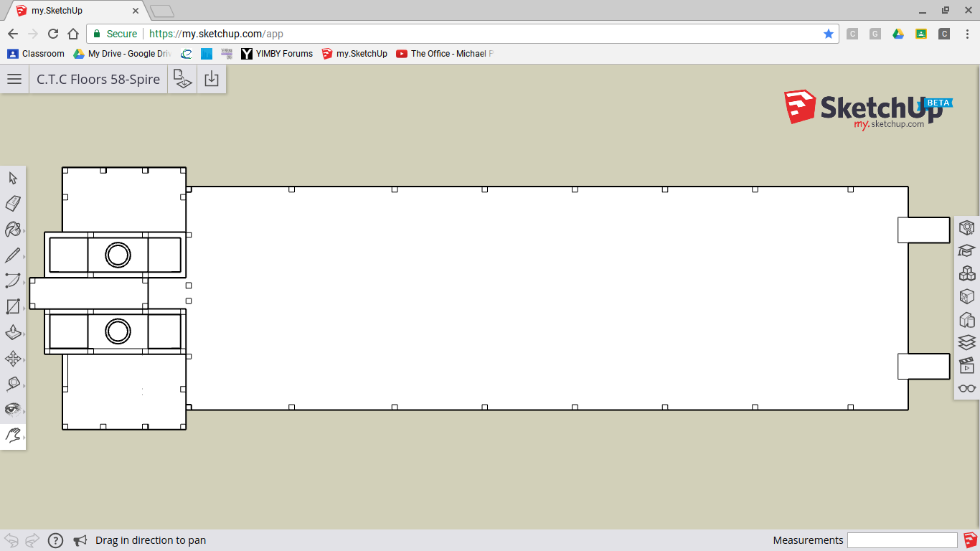Open the Entity Info panel
Screen dimensions: 980x551
pos(967,227)
